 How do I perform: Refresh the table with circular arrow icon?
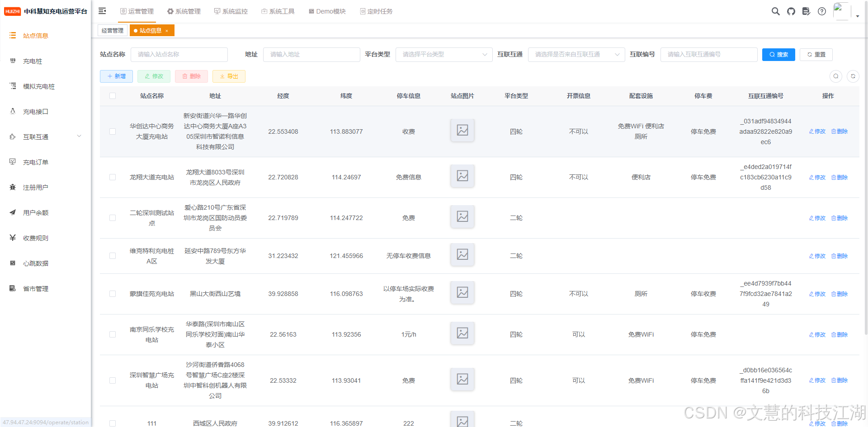pyautogui.click(x=853, y=76)
